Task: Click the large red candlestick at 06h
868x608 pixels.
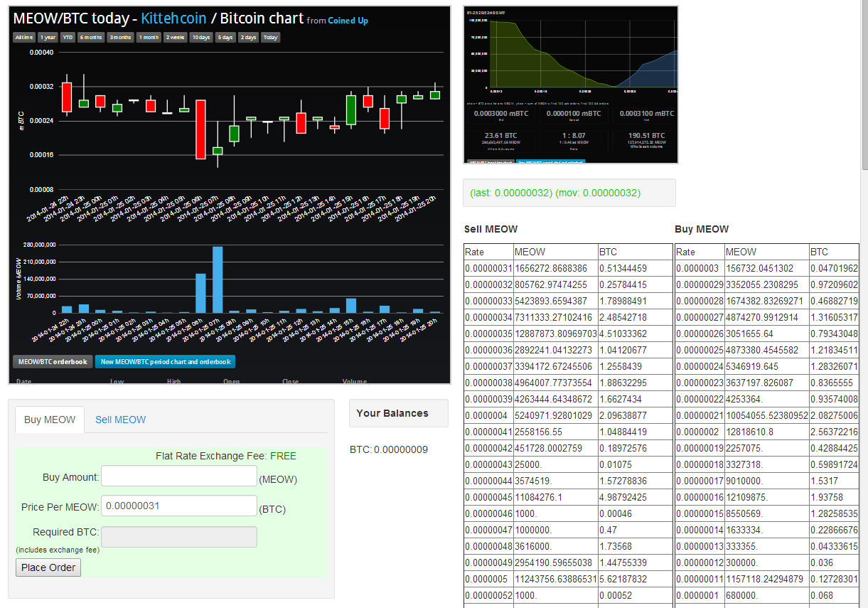Action: [x=200, y=129]
